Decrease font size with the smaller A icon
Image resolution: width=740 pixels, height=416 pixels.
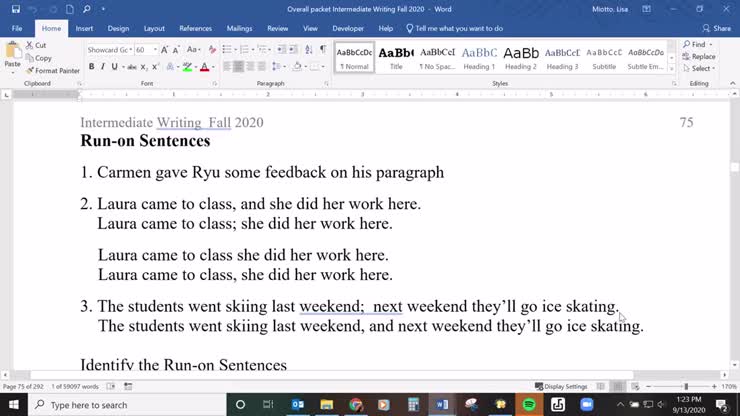(176, 50)
